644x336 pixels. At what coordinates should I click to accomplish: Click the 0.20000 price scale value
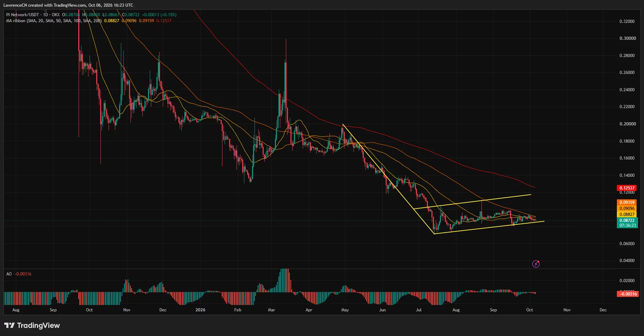coord(627,124)
